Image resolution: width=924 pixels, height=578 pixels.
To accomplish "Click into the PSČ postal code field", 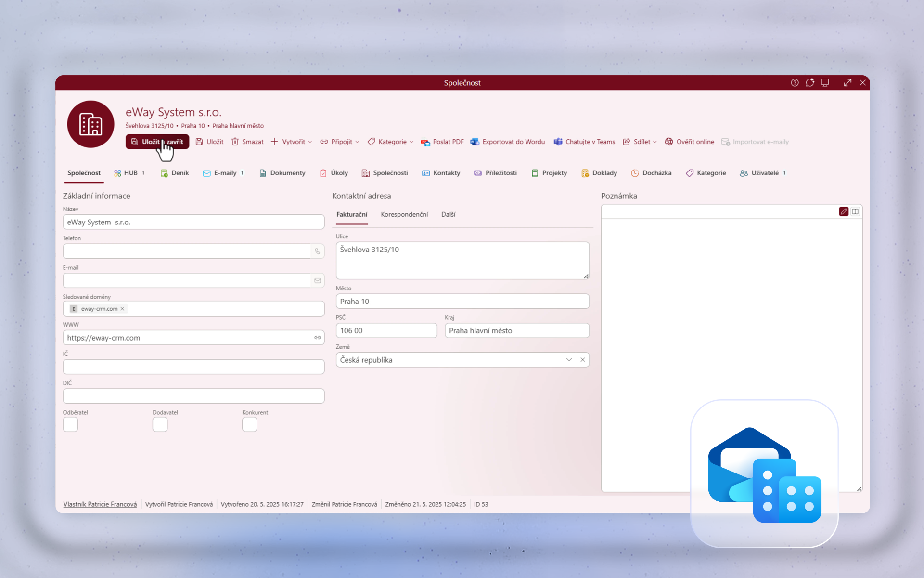I will [386, 330].
